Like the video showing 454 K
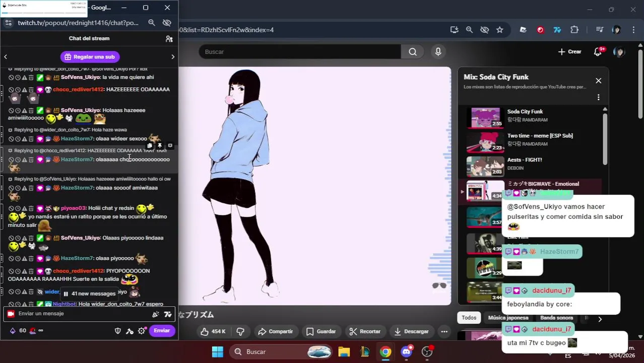The height and width of the screenshot is (363, 644). pyautogui.click(x=213, y=331)
